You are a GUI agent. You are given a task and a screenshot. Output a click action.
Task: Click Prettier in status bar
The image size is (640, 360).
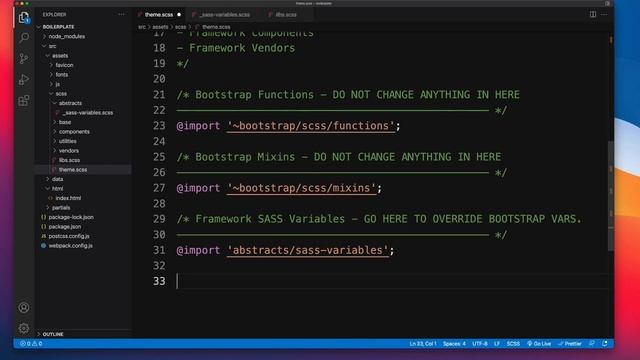pyautogui.click(x=570, y=344)
